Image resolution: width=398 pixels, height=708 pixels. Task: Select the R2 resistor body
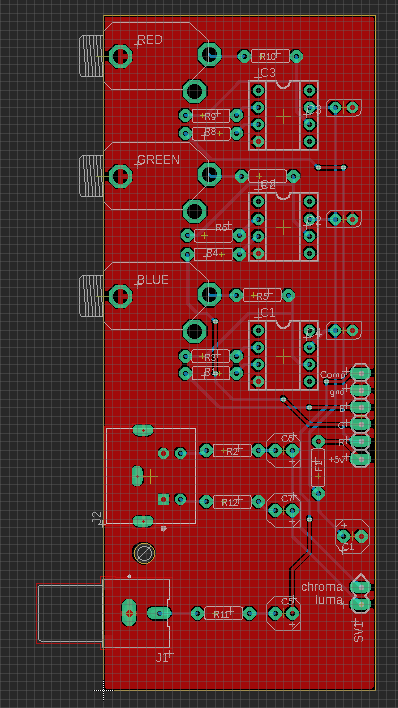[x=232, y=451]
